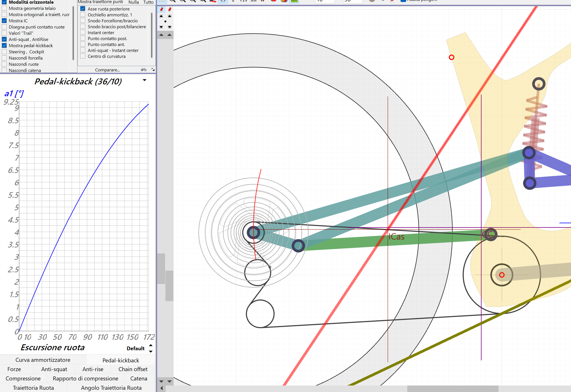Open the Traiettoria Ruota tab
571x392 pixels.
[x=33, y=388]
